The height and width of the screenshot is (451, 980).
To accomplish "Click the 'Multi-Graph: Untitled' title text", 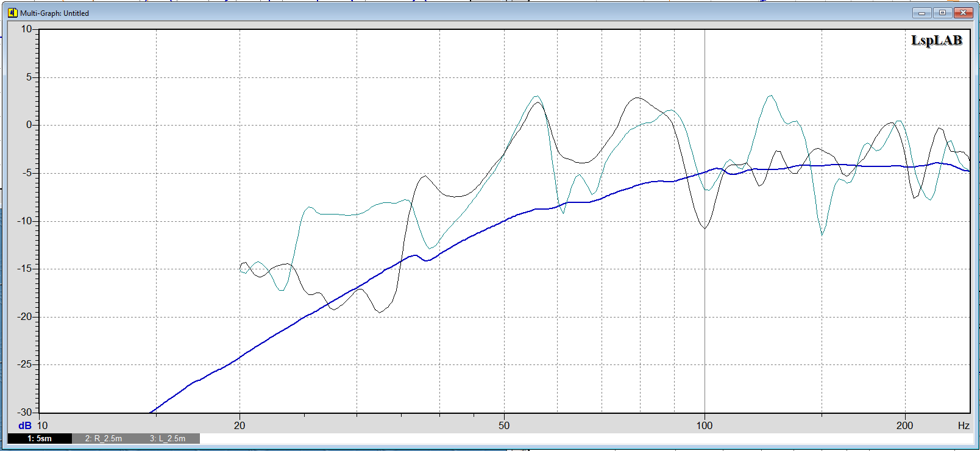I will click(54, 13).
